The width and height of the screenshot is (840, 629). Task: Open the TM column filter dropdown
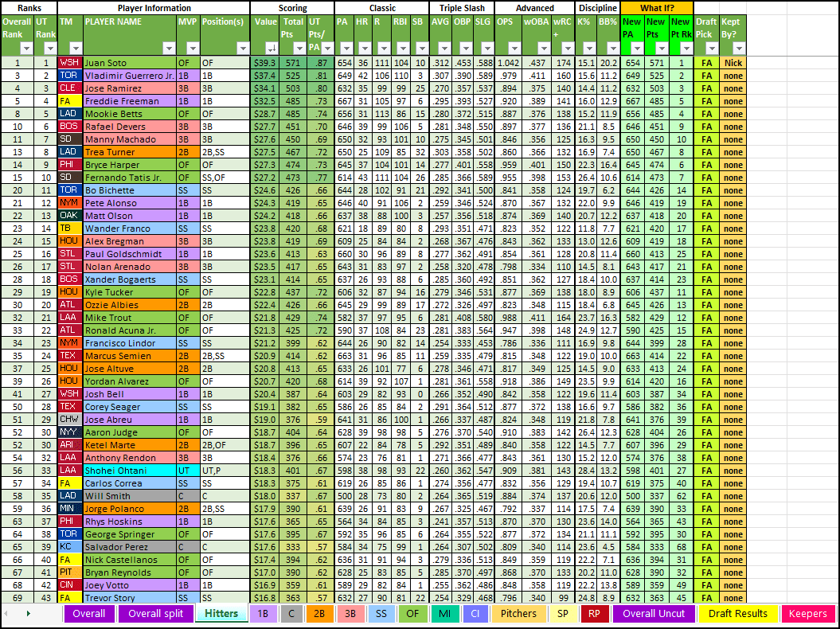pyautogui.click(x=76, y=49)
